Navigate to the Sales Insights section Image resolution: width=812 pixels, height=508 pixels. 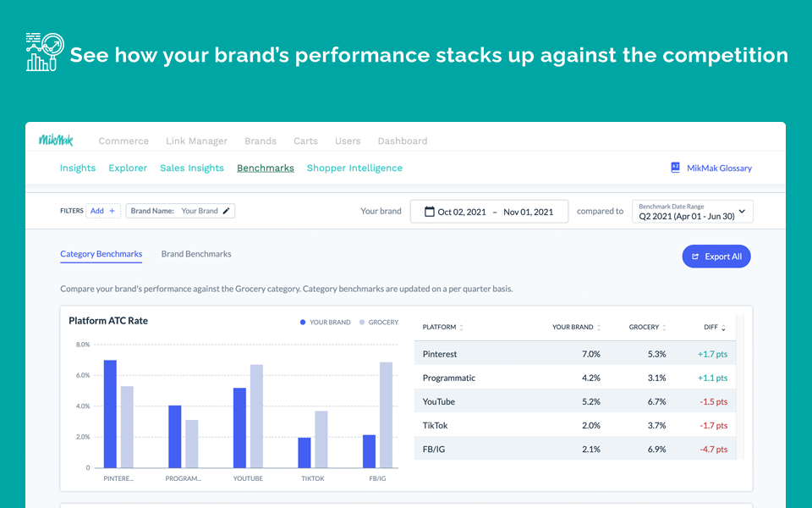coord(191,168)
